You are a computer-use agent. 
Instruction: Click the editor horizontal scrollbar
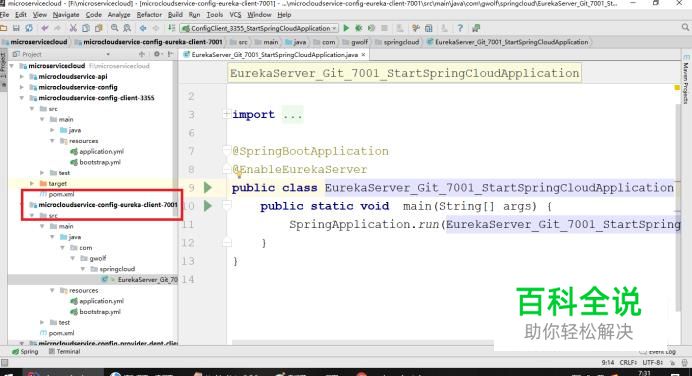363,342
